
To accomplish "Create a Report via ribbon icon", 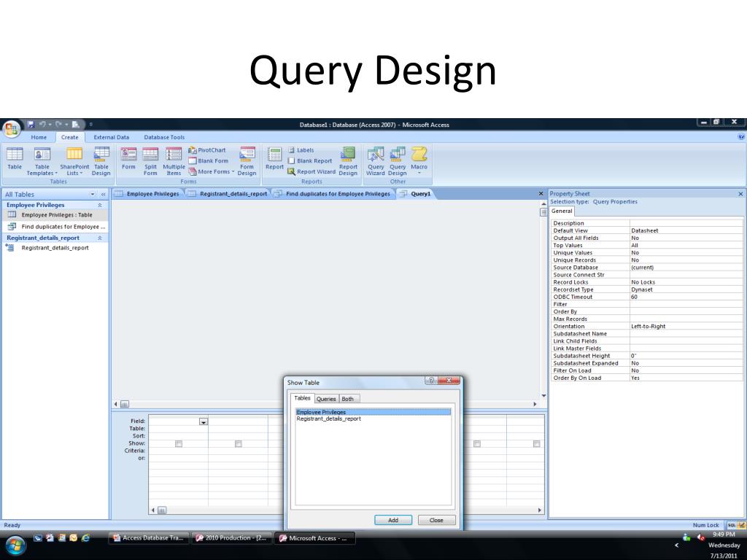I will (x=274, y=158).
